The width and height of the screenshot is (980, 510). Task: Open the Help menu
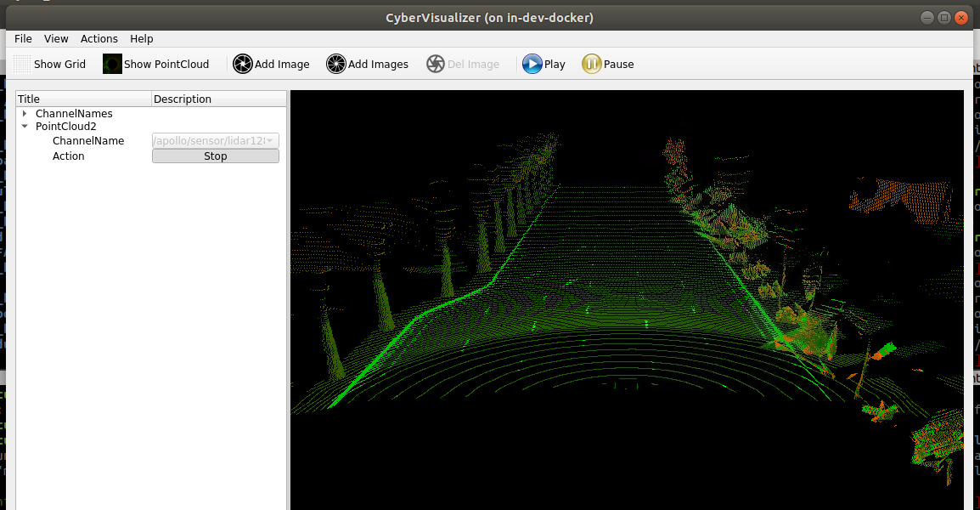click(x=142, y=38)
